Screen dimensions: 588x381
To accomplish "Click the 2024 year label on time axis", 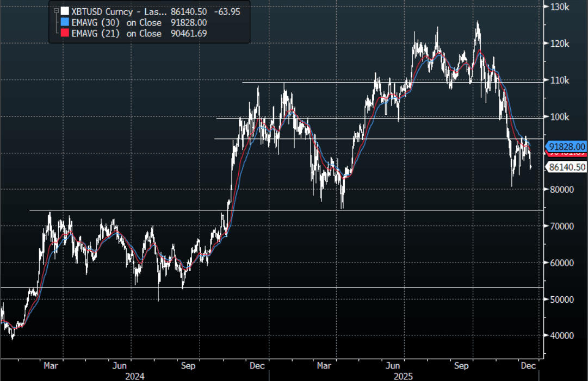I will pyautogui.click(x=134, y=376).
